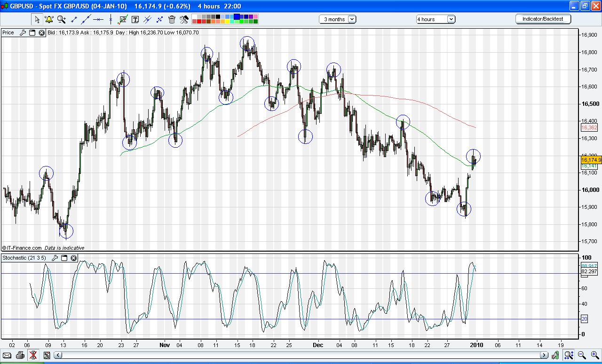Open Stochastic indicator wrench settings
This screenshot has width=602, height=364.
pyautogui.click(x=55, y=258)
